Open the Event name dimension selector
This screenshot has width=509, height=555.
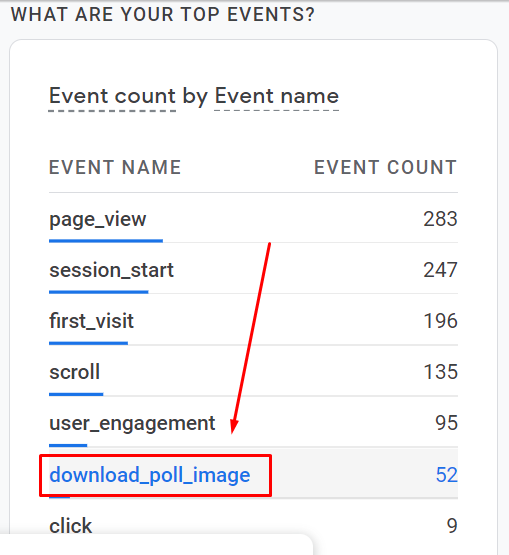point(277,96)
